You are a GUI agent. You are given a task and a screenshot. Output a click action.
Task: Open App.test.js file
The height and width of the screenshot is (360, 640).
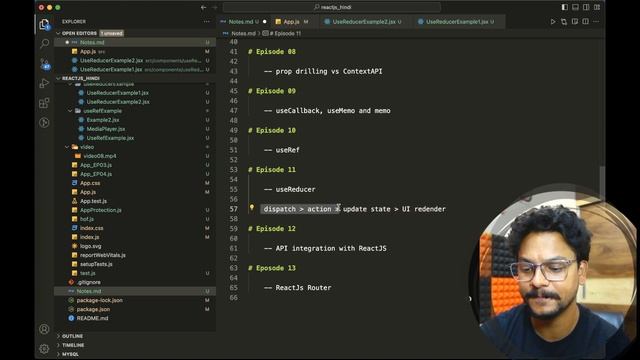[93, 200]
